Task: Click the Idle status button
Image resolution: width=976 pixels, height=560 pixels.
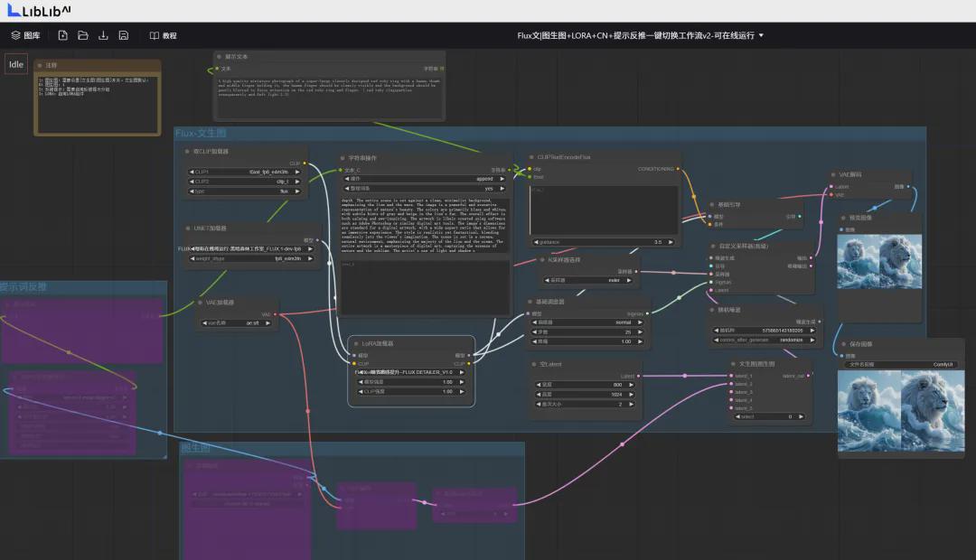Action: 16,64
